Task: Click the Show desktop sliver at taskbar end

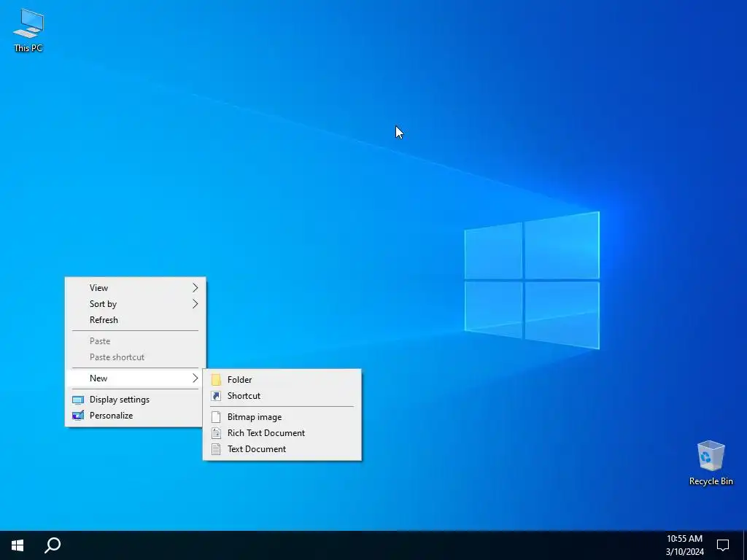Action: [745, 545]
